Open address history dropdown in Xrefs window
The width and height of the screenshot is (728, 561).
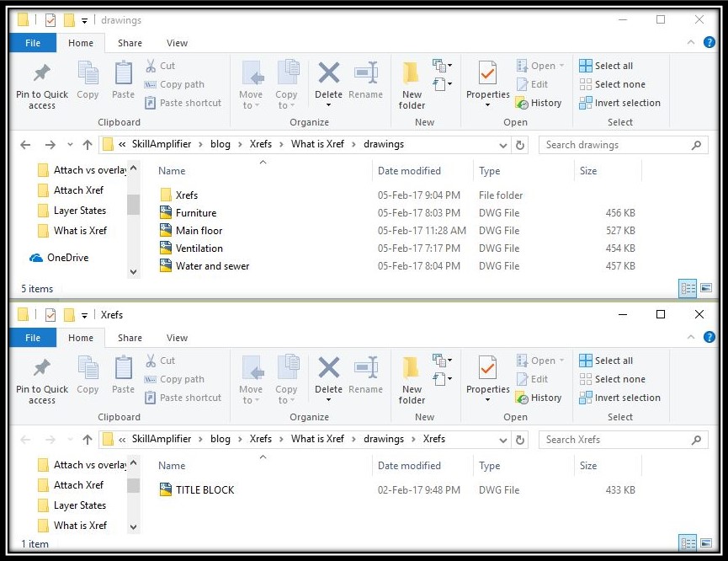pos(502,441)
